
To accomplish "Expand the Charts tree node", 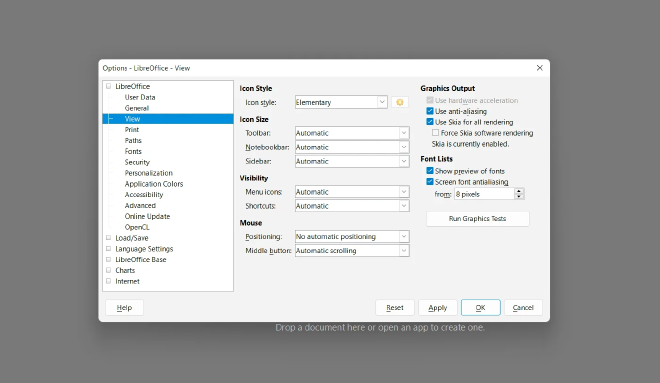I will [x=109, y=270].
